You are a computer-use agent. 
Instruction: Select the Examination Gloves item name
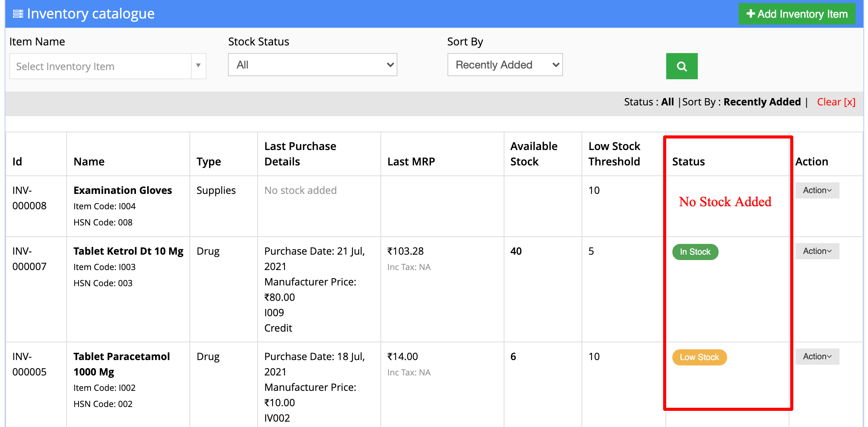pyautogui.click(x=123, y=190)
